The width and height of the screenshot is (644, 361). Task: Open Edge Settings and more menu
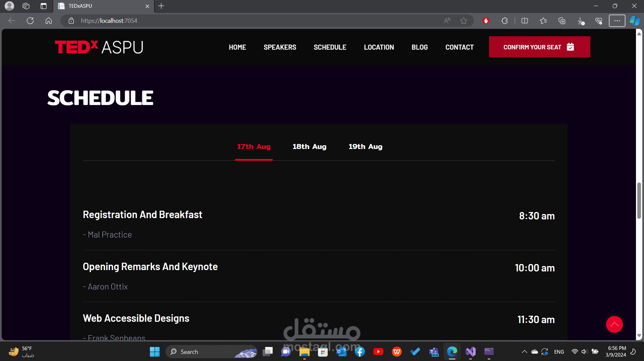click(617, 21)
